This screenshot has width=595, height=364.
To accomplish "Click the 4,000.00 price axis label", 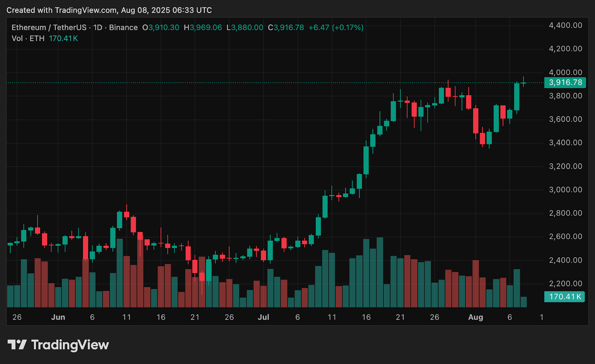I will point(565,72).
